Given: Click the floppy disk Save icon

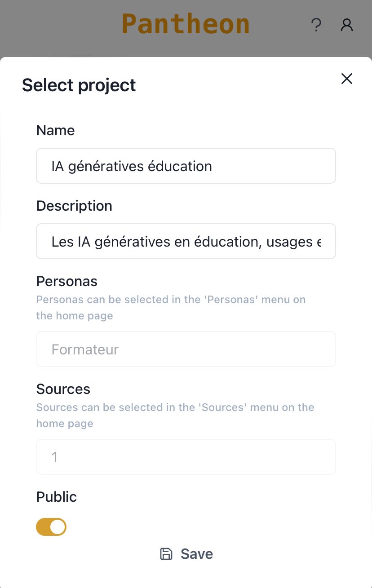Looking at the screenshot, I should tap(166, 554).
